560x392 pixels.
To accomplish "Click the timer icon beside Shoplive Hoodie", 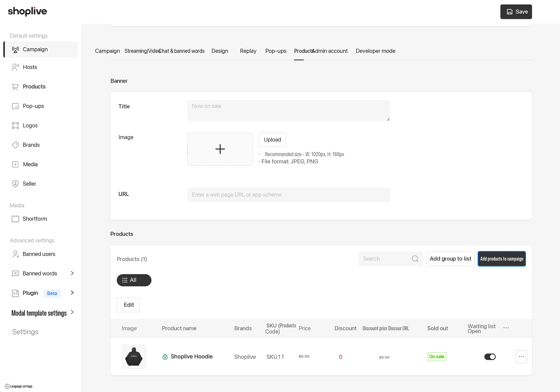I will click(x=165, y=357).
